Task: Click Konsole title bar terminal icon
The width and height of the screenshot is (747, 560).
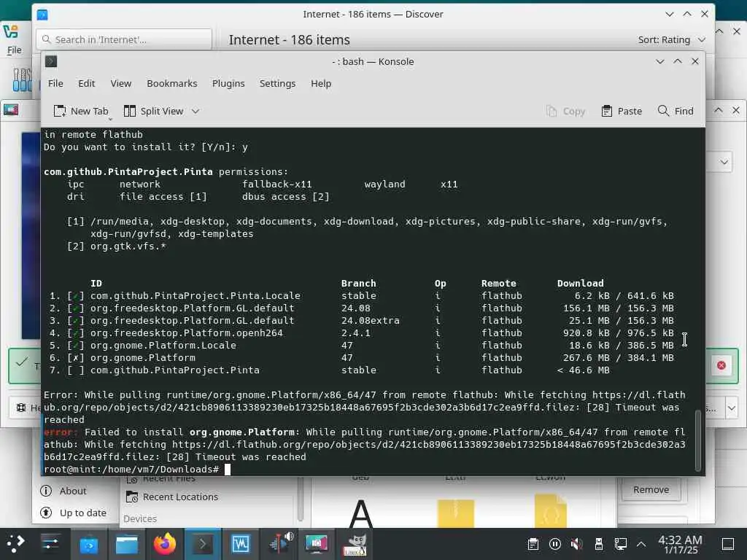Action: tap(51, 61)
